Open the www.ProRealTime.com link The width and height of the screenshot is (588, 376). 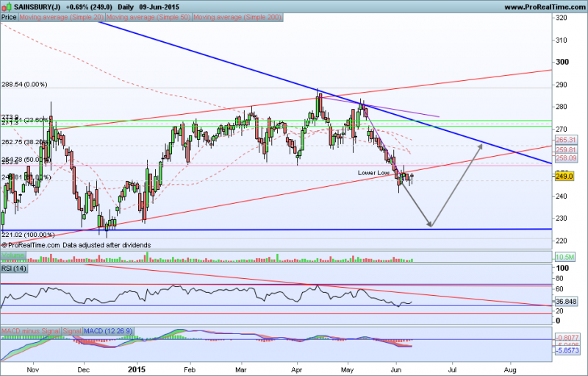coord(543,5)
